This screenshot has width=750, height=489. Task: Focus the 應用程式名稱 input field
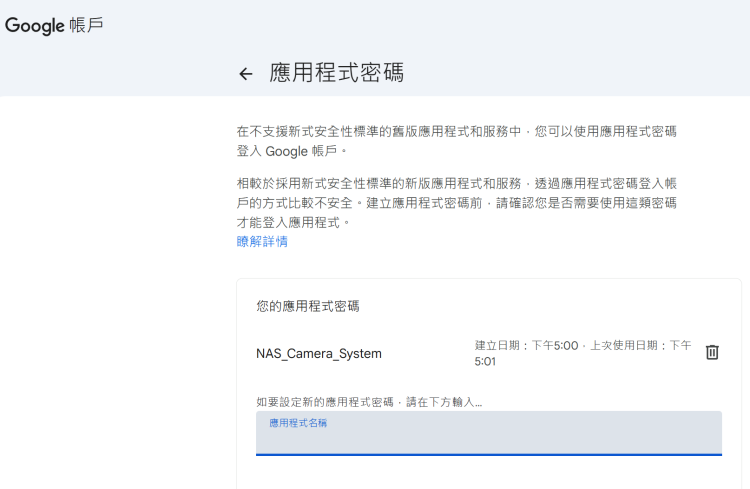(488, 433)
